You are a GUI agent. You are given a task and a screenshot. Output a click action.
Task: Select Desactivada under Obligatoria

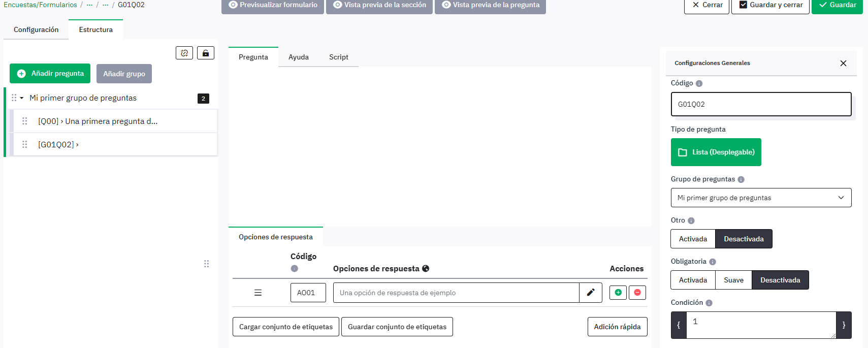coord(780,280)
